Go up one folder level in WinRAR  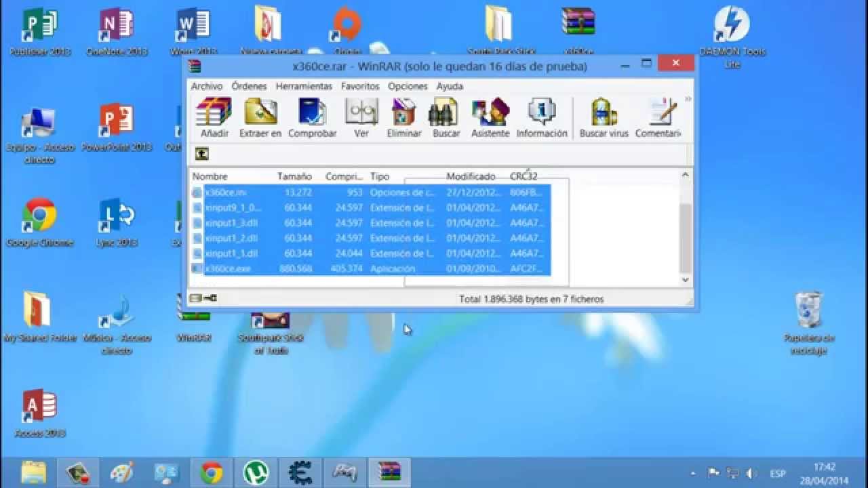[201, 154]
